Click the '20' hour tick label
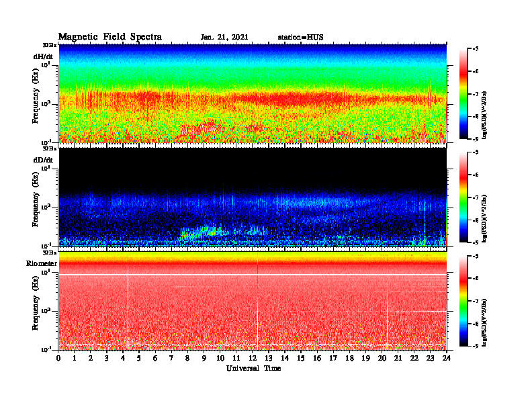The image size is (532, 411). pyautogui.click(x=382, y=359)
